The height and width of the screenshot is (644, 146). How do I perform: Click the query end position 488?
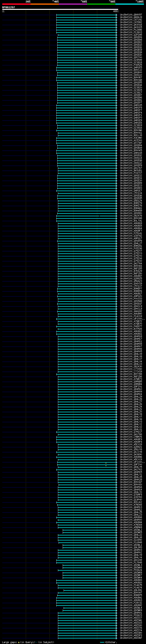pyautogui.click(x=115, y=11)
